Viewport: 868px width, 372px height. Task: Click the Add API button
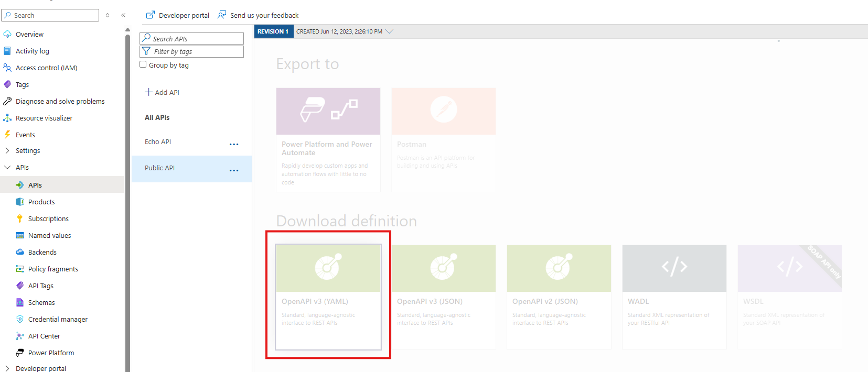coord(162,92)
